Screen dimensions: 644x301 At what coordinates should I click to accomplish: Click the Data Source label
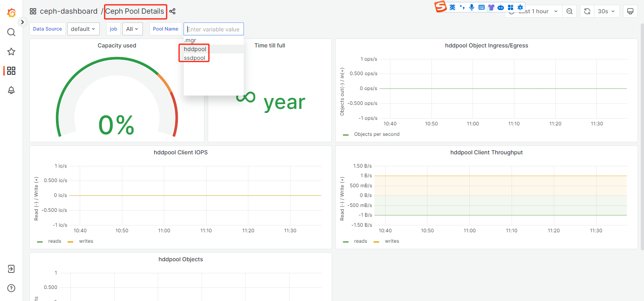(x=47, y=29)
